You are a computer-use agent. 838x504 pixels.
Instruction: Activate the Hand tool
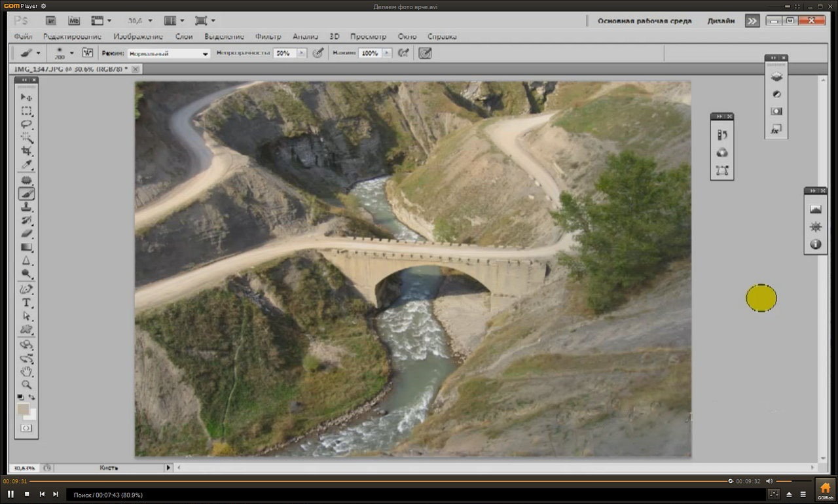pyautogui.click(x=26, y=371)
